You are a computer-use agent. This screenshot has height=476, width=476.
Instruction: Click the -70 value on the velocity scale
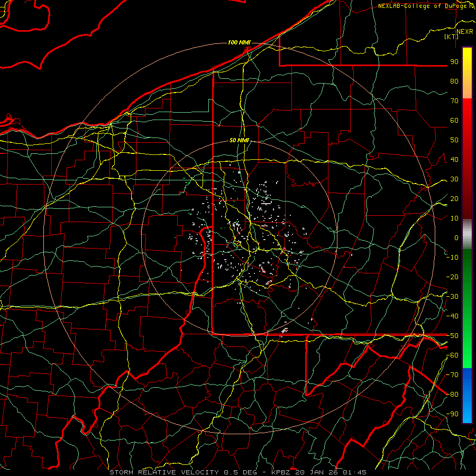point(452,375)
